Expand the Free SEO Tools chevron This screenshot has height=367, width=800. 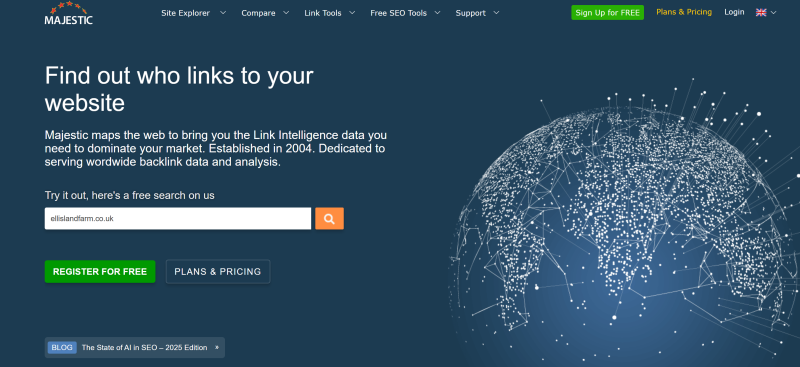point(437,13)
